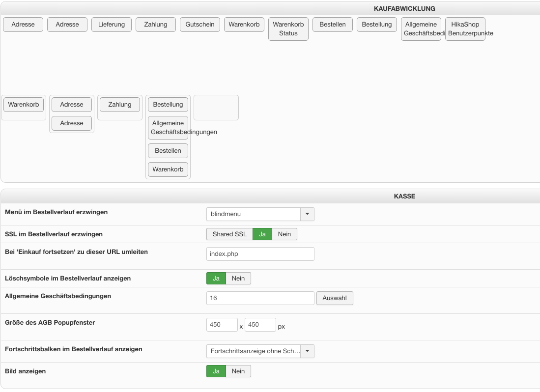Disable SSL im Bestellverlauf with Nein
Screen dimensions: 540x392
(x=284, y=234)
